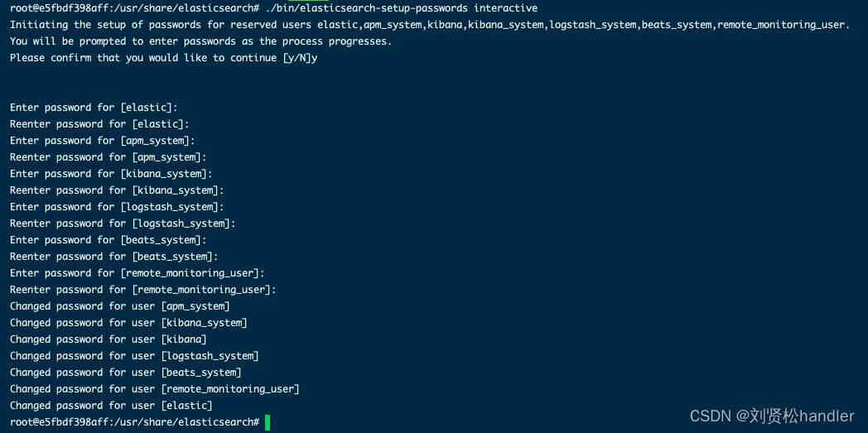868x433 pixels.
Task: Click 'Changed password for user [elastic]' line
Action: (x=111, y=406)
